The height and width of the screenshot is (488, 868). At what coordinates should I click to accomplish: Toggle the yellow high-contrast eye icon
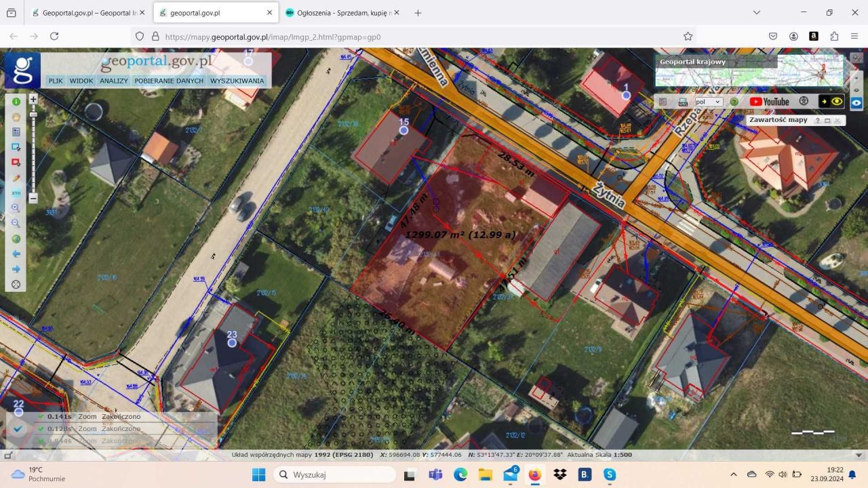(831, 102)
